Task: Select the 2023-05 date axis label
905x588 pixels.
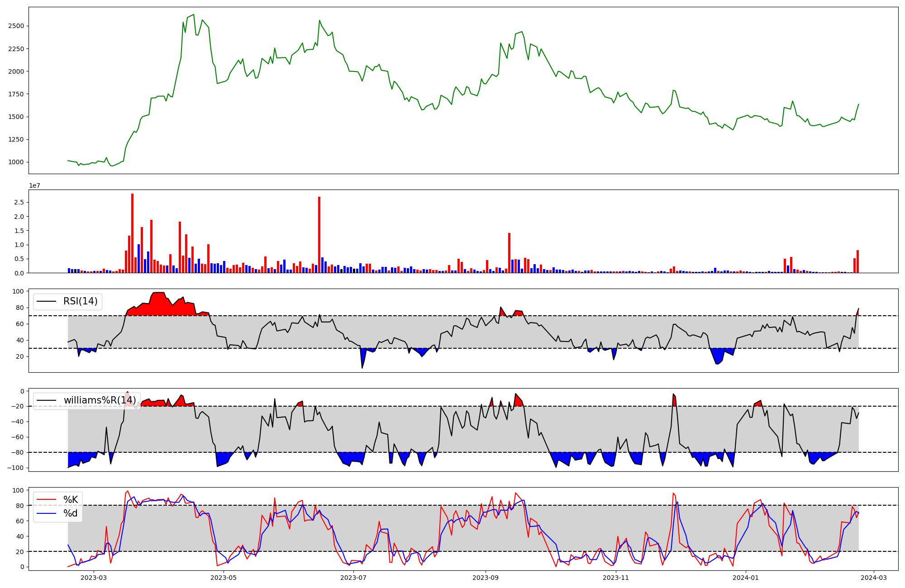Action: pos(224,578)
